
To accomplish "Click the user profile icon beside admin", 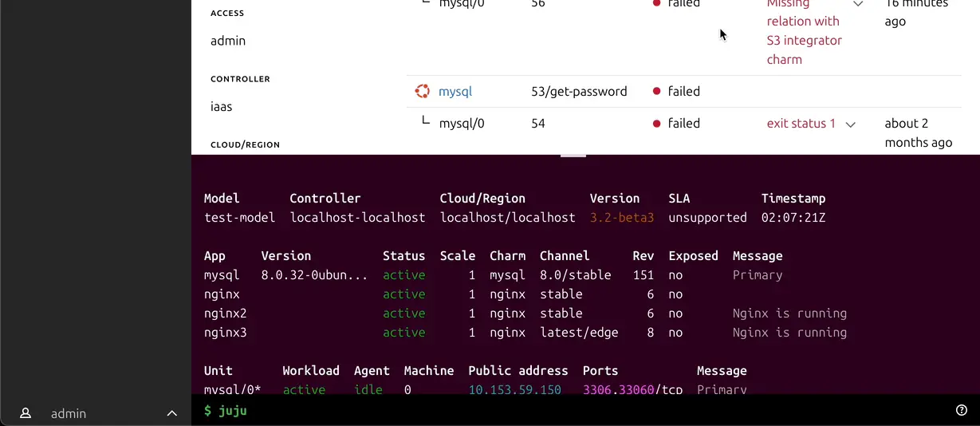I will click(26, 413).
